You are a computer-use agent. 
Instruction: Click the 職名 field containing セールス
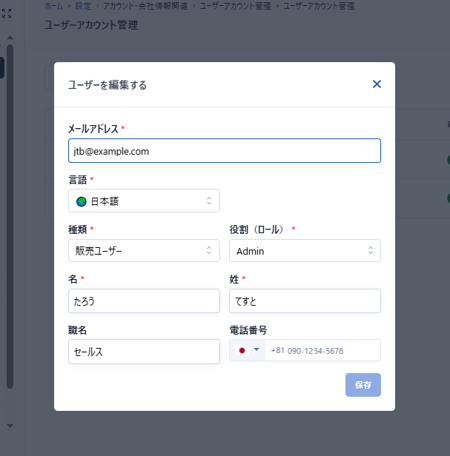(x=144, y=351)
